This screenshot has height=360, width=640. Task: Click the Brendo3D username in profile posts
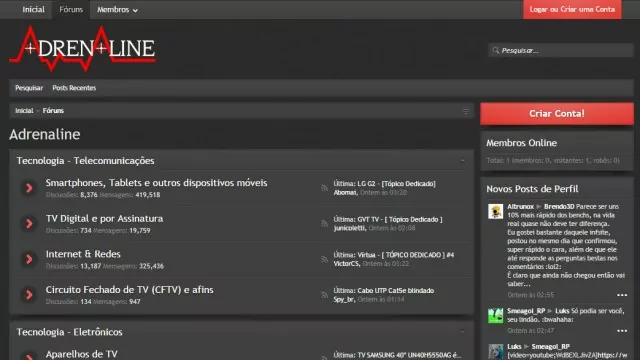point(559,207)
